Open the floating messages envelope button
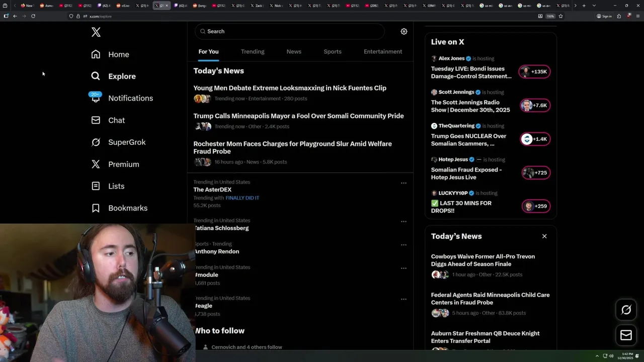 click(626, 335)
